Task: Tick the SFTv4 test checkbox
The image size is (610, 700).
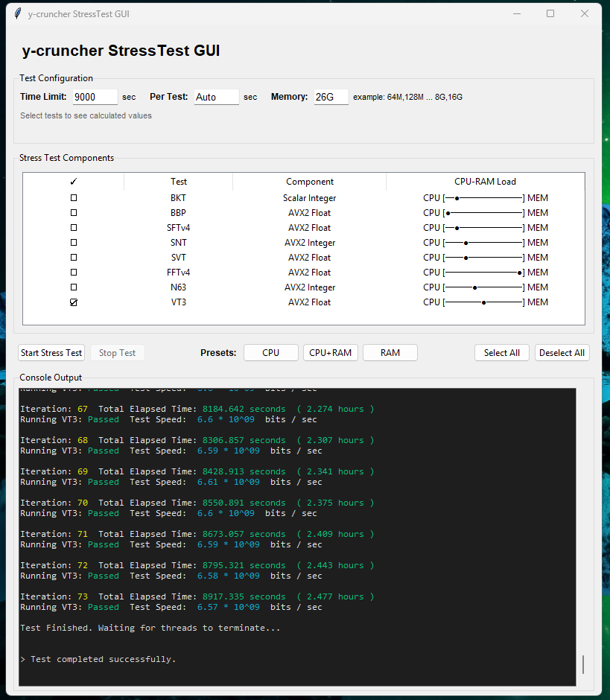Action: (74, 228)
